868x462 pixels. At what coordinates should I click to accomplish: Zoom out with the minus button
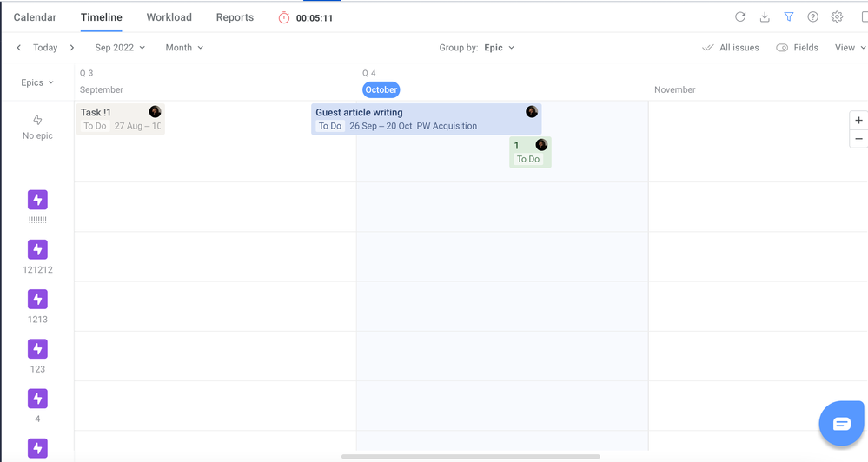pyautogui.click(x=858, y=139)
